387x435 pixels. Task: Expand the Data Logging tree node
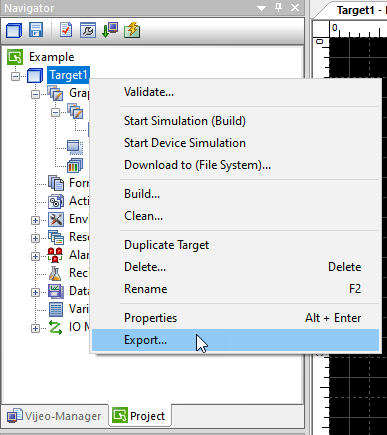(35, 292)
